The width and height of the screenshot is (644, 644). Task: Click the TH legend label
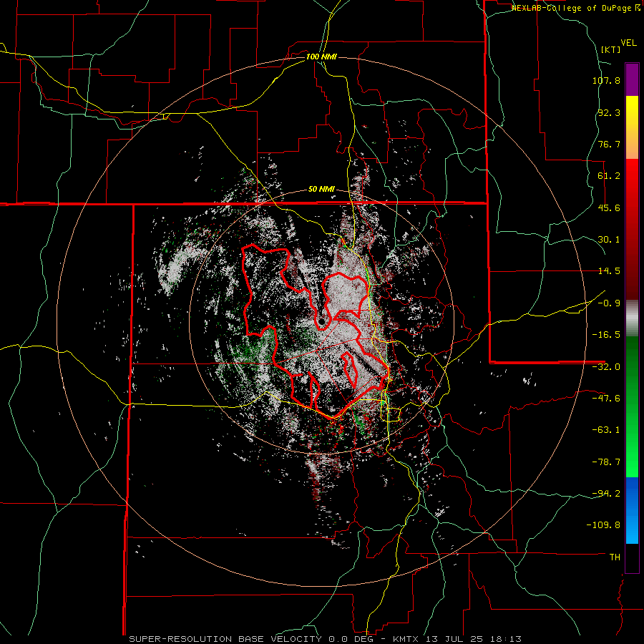click(615, 557)
